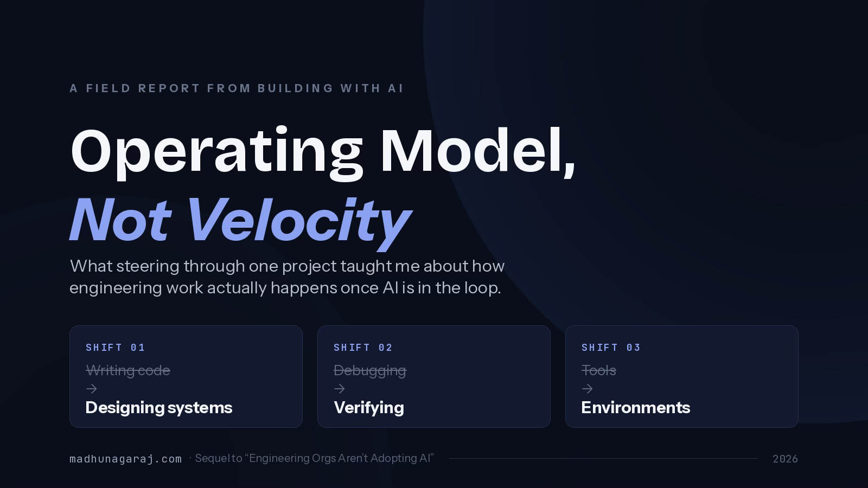Viewport: 868px width, 488px height.
Task: Open the 'Designing systems' card heading
Action: pyautogui.click(x=159, y=408)
